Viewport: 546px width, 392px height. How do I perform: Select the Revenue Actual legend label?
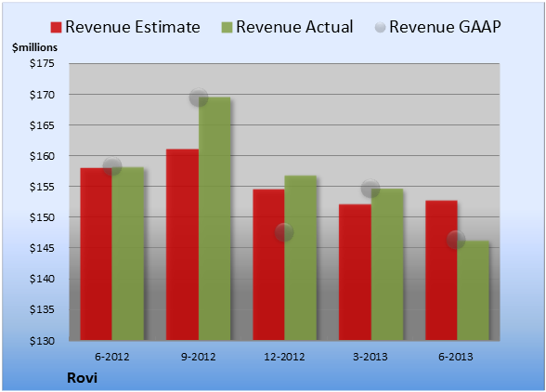coord(294,27)
